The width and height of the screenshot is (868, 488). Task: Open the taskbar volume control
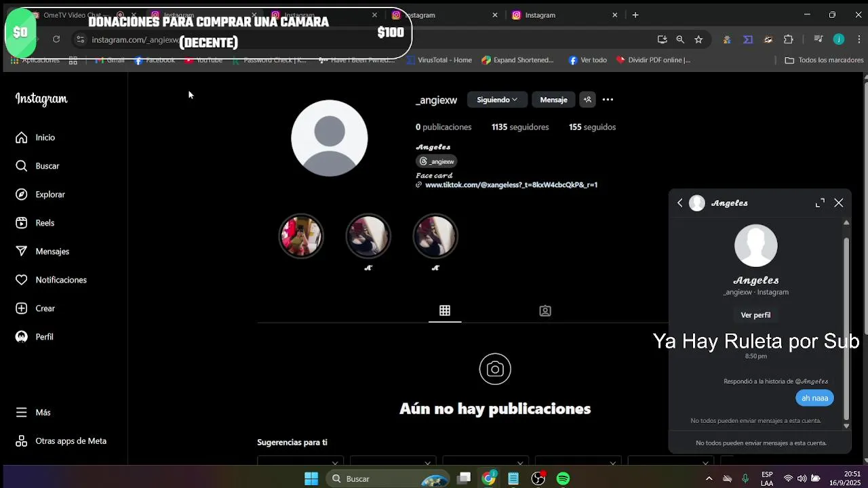coord(802,479)
